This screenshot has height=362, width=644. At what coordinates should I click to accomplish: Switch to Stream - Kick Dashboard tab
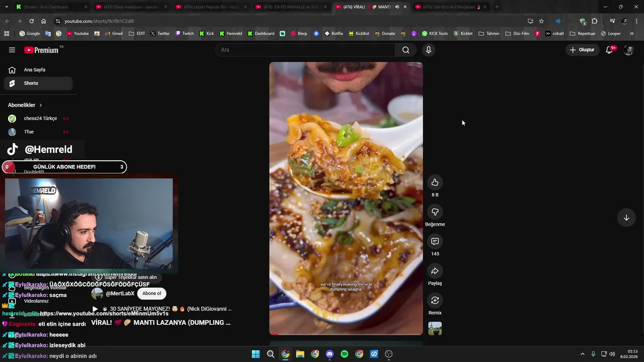point(52,7)
